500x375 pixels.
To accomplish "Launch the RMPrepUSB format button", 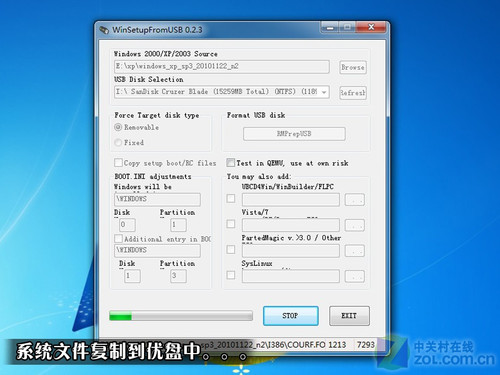I will tap(294, 134).
